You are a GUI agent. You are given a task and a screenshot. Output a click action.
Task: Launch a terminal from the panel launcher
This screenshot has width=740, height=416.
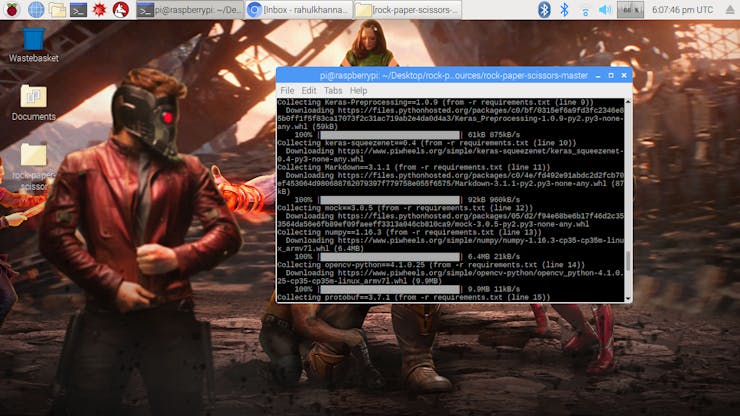click(78, 9)
